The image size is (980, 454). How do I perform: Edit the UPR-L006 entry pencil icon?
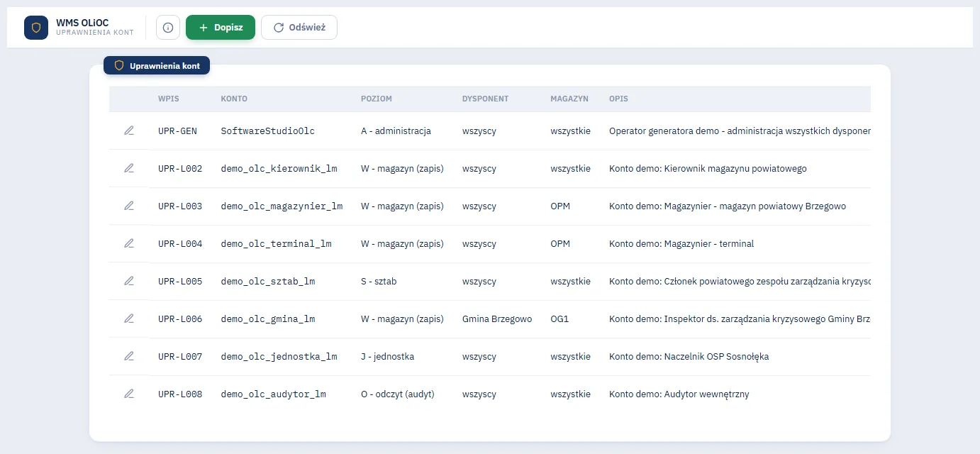tap(129, 319)
